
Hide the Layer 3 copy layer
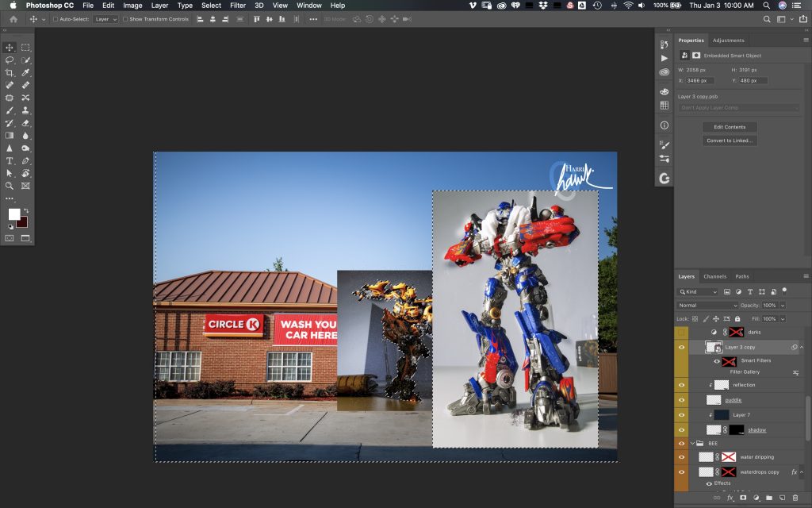tap(681, 348)
